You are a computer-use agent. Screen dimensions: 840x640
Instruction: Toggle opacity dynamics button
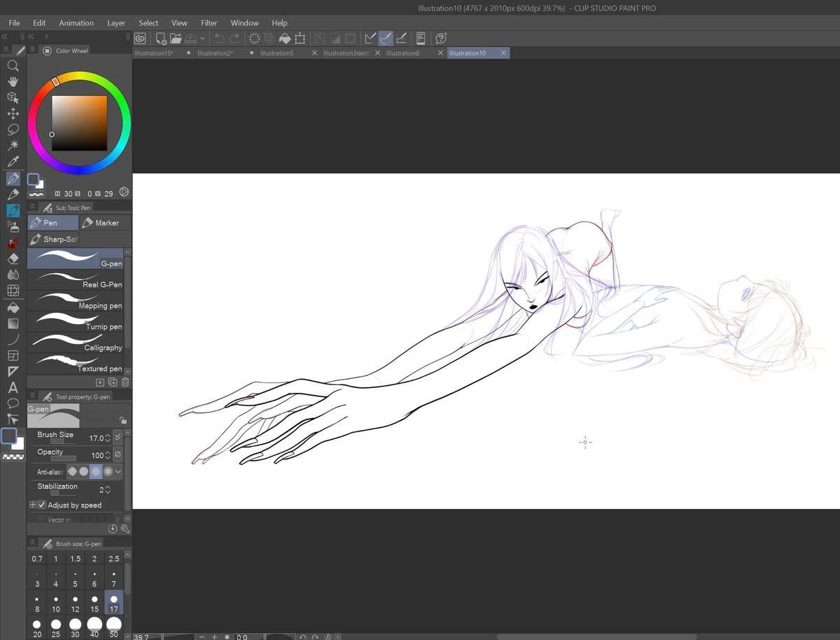[118, 454]
